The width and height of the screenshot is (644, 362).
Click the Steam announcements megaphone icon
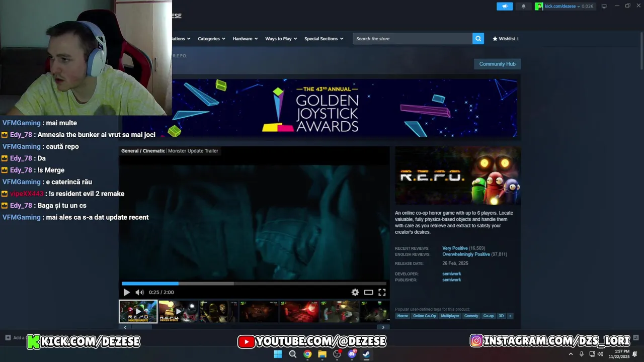pyautogui.click(x=505, y=6)
